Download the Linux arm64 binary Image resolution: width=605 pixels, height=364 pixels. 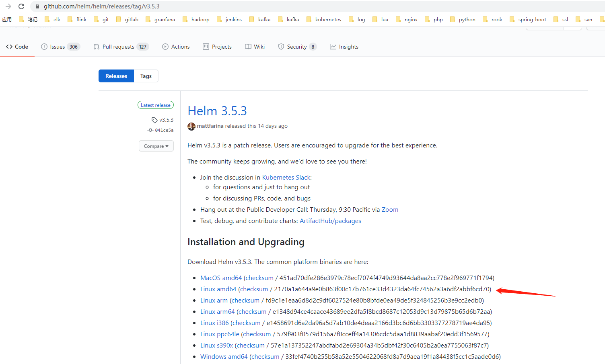click(x=217, y=311)
